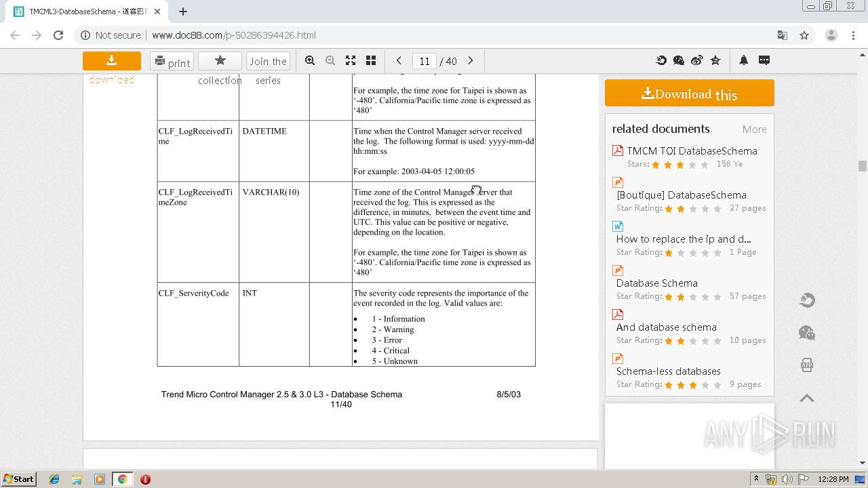Select the TMCML3-DatabaseSchema browser tab
868x488 pixels.
(87, 12)
